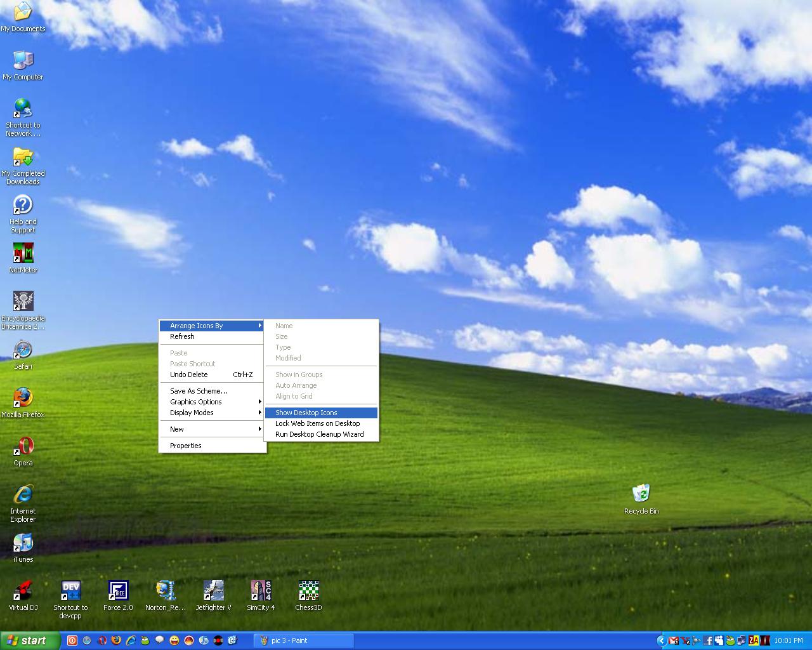812x650 pixels.
Task: Launch iTunes from the Quick Launch bar
Action: (x=204, y=640)
